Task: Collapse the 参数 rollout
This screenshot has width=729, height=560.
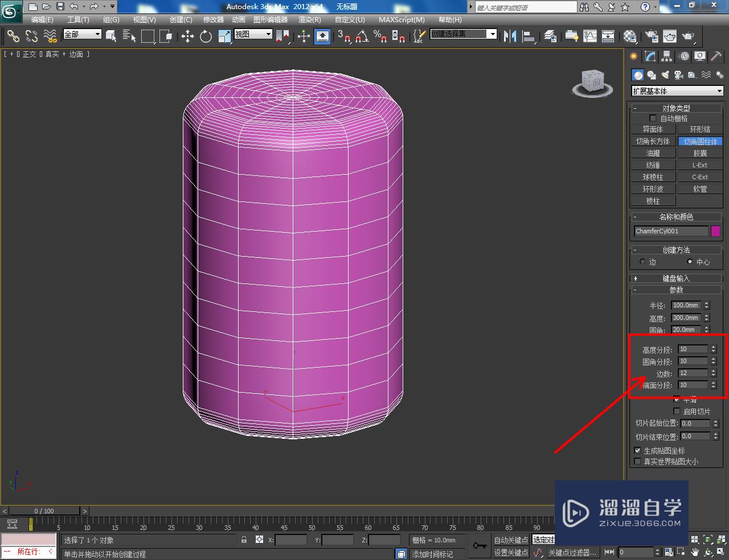Action: click(x=676, y=290)
